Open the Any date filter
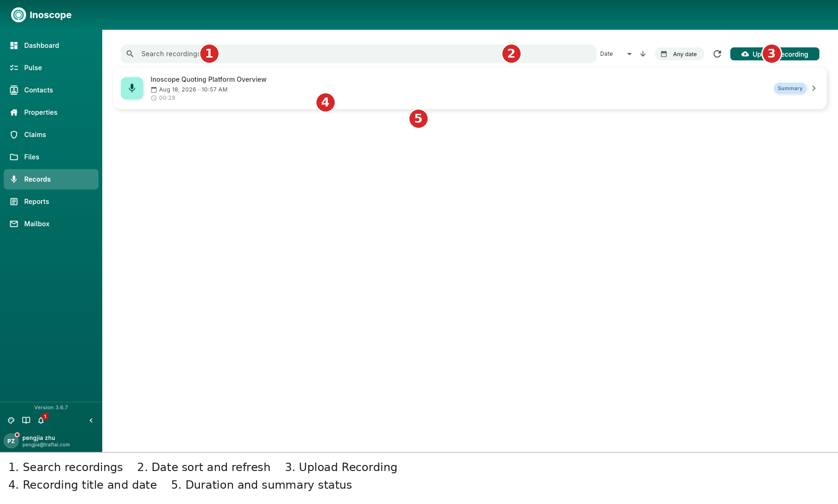Viewport: 838px width, 504px height. [679, 54]
